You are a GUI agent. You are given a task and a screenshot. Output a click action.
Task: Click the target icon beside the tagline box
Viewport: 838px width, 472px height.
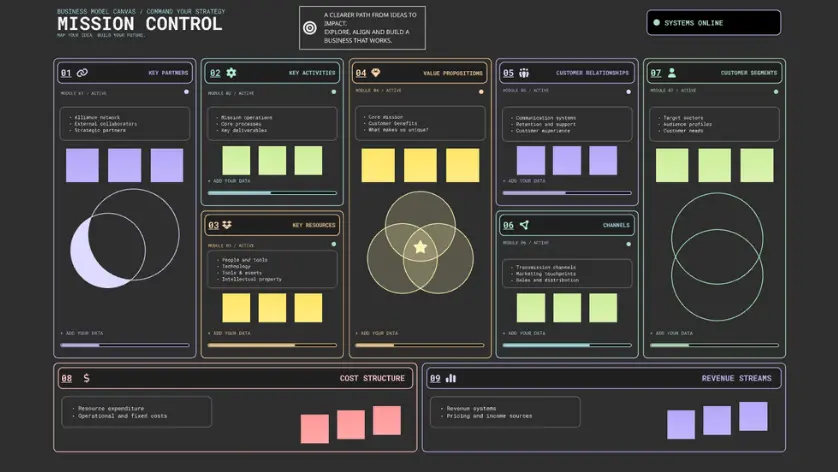click(x=309, y=28)
